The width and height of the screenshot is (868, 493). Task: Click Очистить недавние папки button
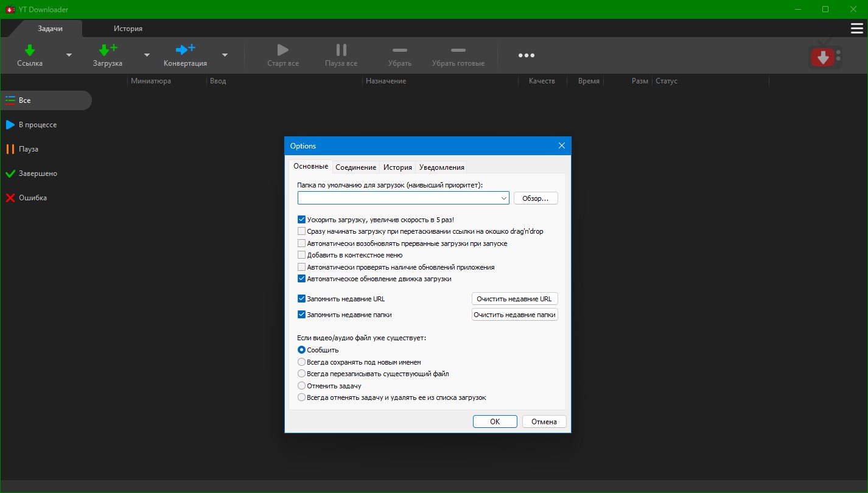click(x=514, y=315)
